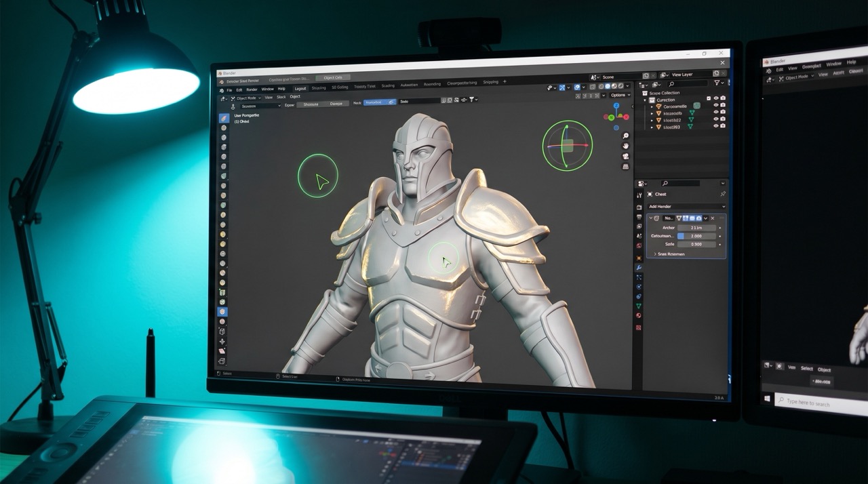The image size is (868, 484).
Task: Add workspace with the plus button
Action: click(505, 81)
